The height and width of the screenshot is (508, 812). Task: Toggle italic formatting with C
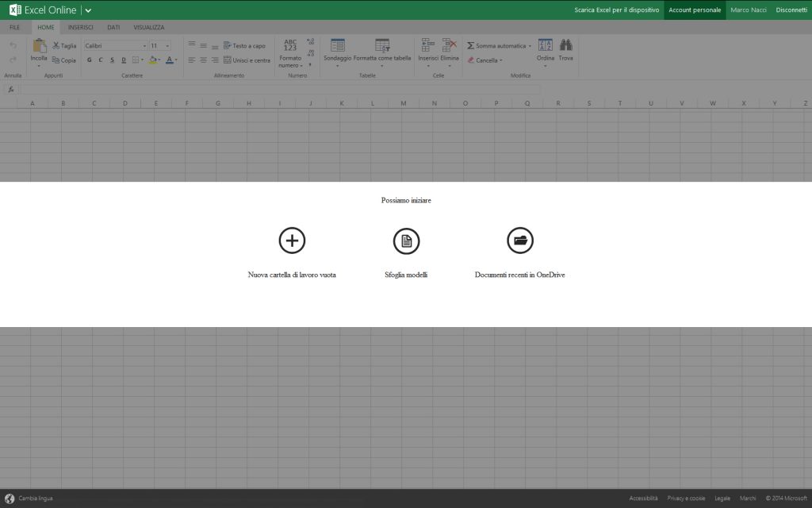(101, 60)
